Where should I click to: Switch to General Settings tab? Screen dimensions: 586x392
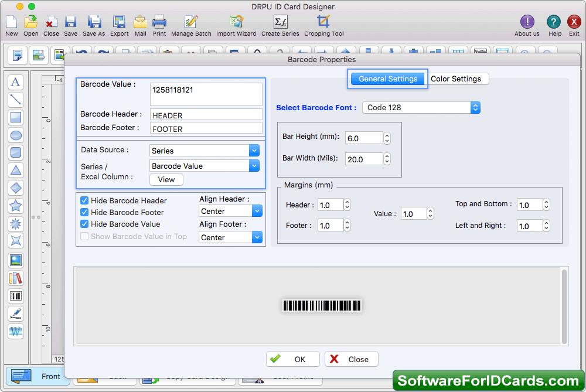(388, 79)
